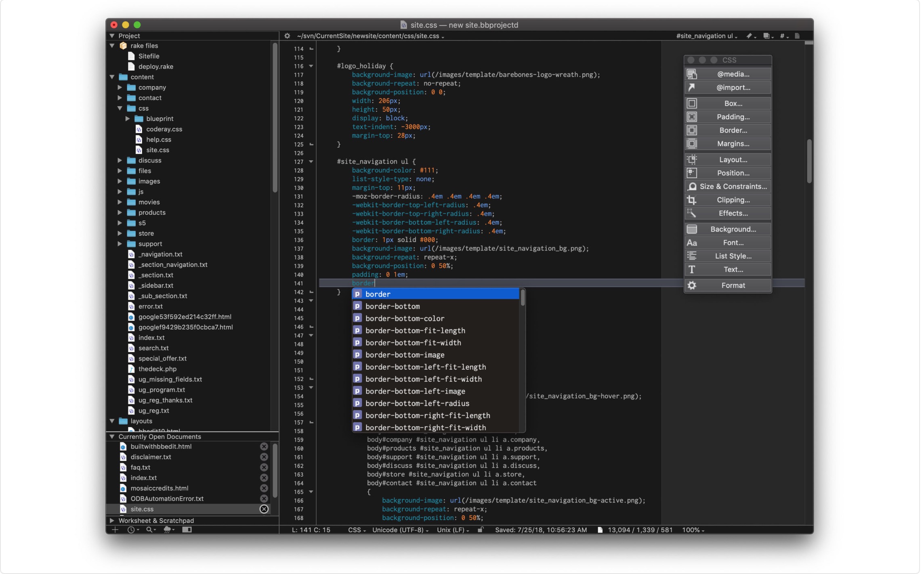Click the lock icon in status bar
Viewport: 924px width, 574px height.
click(481, 530)
